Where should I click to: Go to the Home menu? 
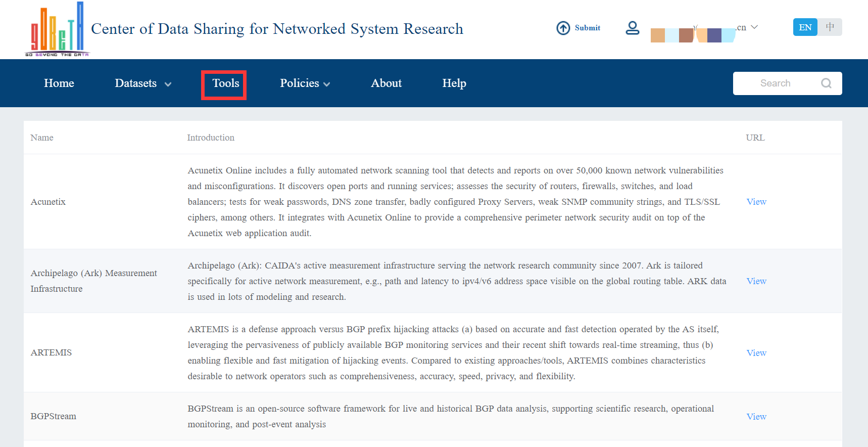coord(59,83)
